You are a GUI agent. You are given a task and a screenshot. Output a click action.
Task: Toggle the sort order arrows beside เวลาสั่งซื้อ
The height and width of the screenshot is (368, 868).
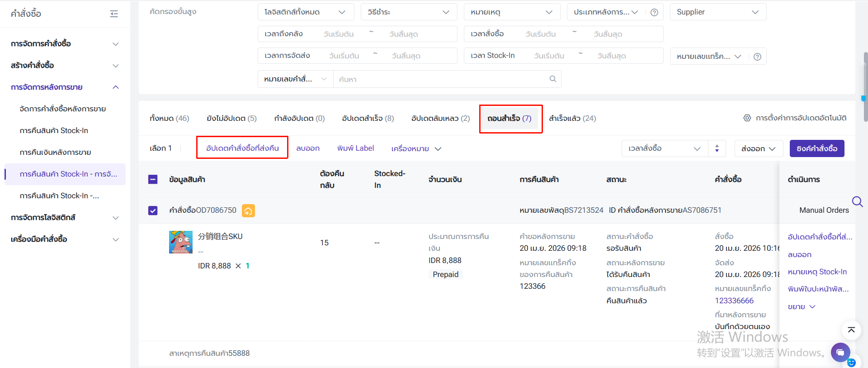pos(717,148)
